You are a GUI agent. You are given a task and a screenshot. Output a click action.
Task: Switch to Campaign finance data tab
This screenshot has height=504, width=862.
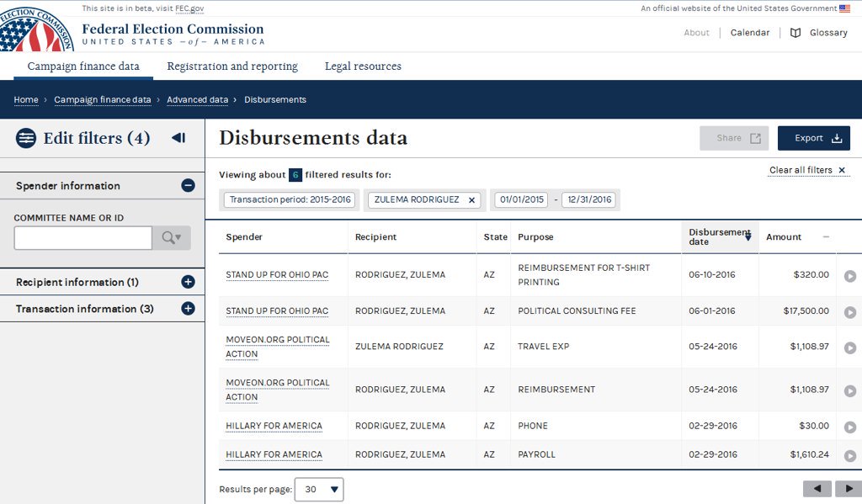point(83,66)
